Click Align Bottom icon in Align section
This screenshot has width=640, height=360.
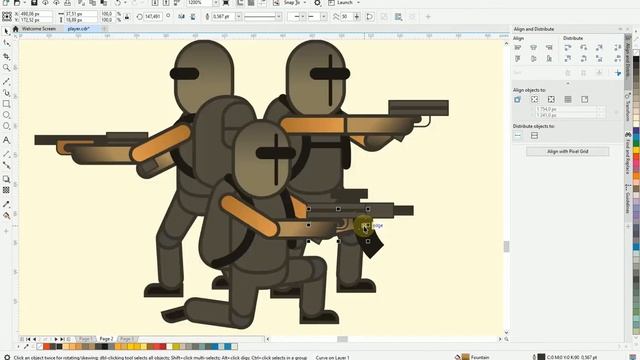[x=549, y=59]
